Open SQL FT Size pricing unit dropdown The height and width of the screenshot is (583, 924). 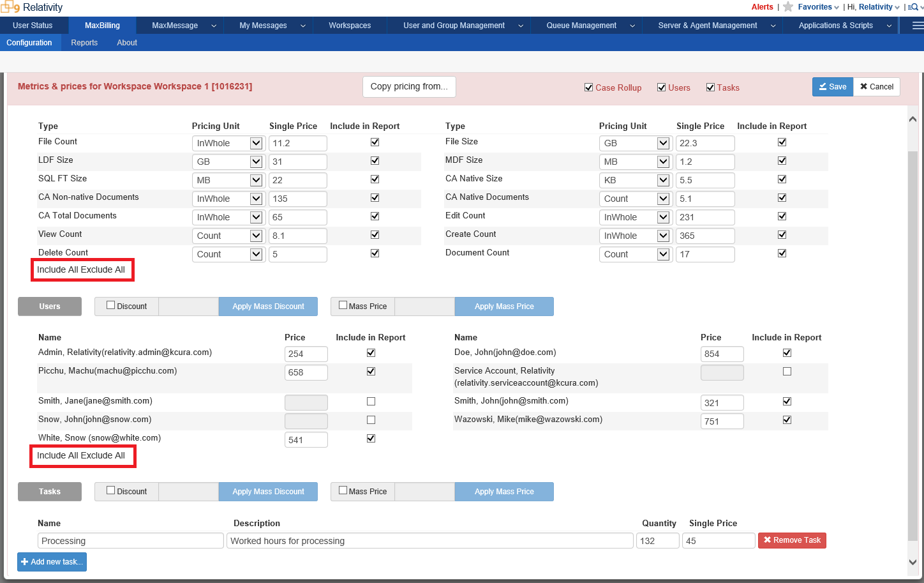[228, 181]
